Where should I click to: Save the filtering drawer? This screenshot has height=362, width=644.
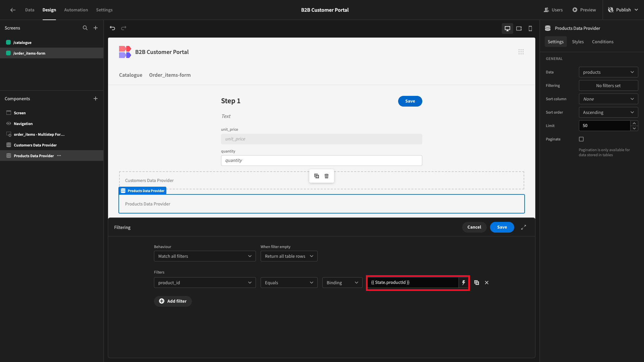point(502,227)
